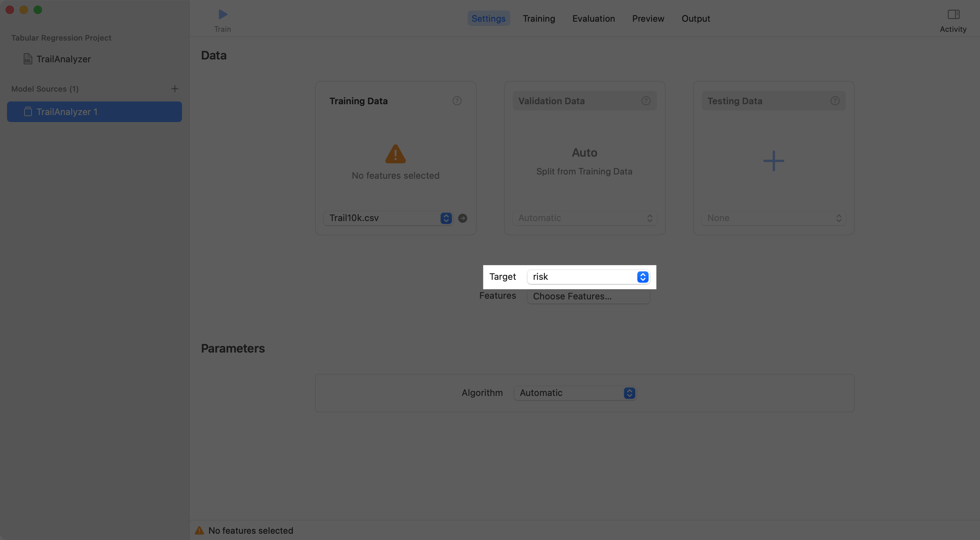980x540 pixels.
Task: Click the arrow icon next to Trail10k.csv
Action: pyautogui.click(x=463, y=218)
